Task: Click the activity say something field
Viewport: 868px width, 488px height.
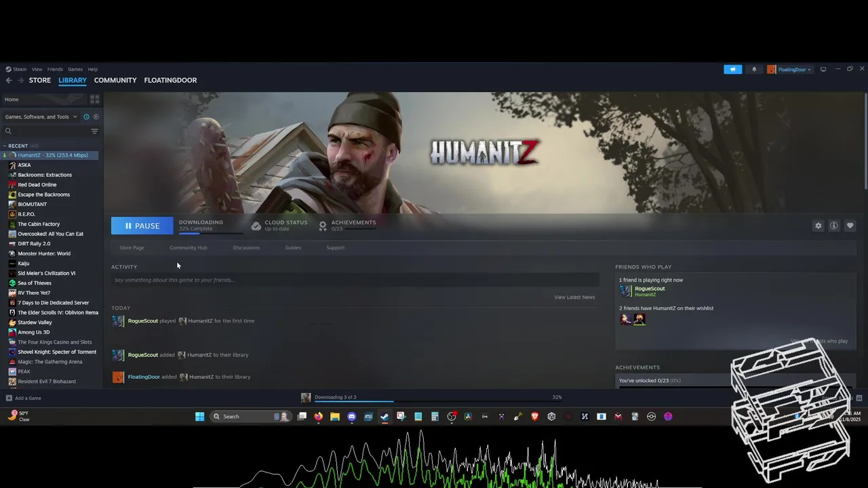Action: 355,280
